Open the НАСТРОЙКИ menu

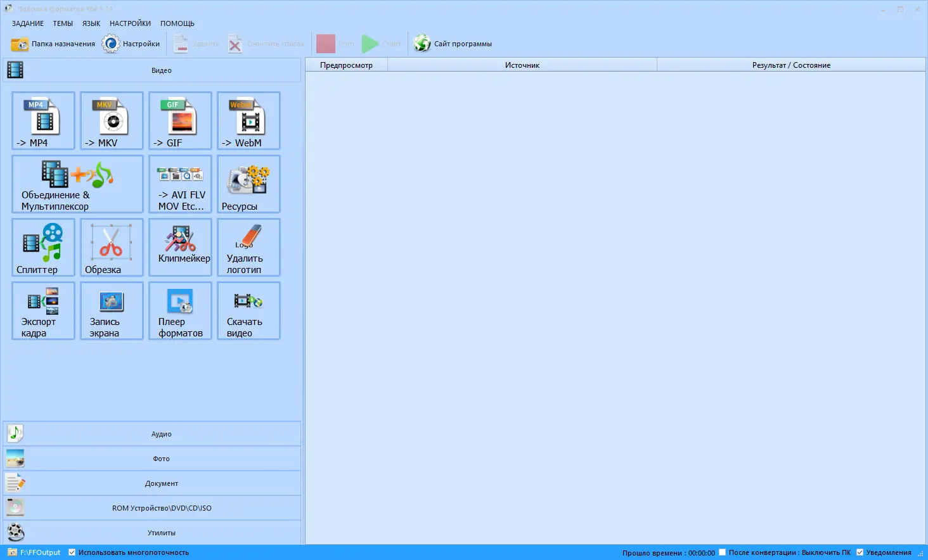tap(130, 23)
